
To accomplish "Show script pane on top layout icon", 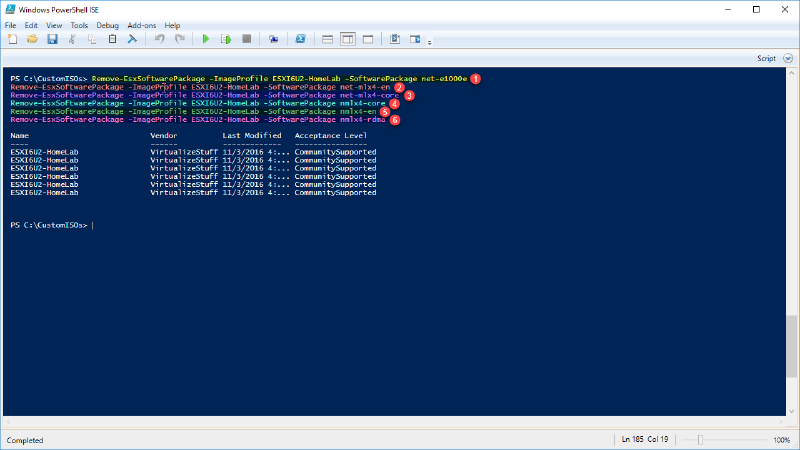I will coord(328,39).
